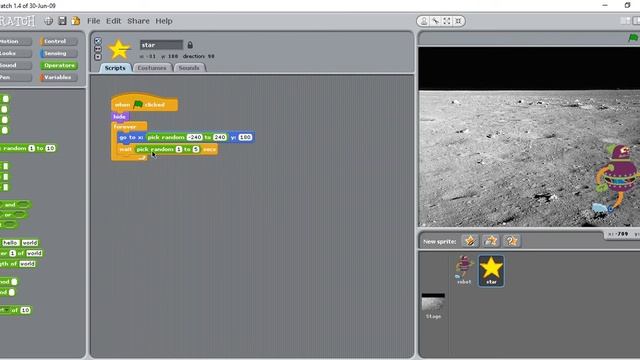Click the sprite lock icon beside name
Screen dimensions: 640x360
(x=190, y=45)
